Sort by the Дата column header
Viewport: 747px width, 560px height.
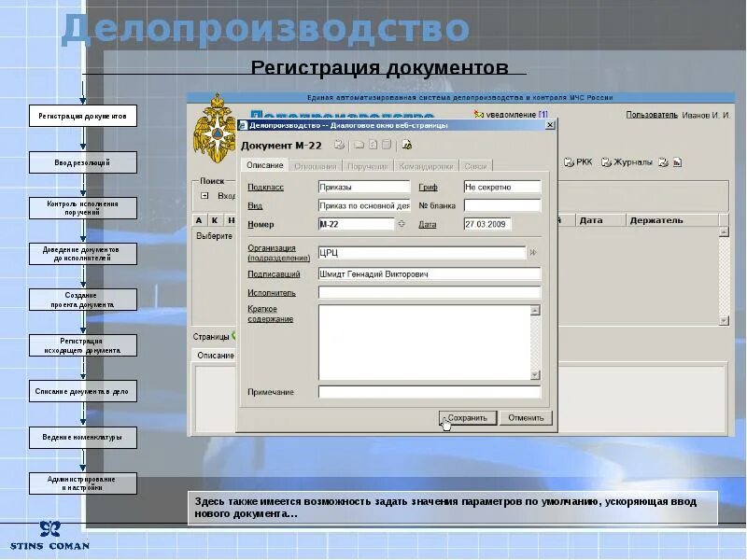pos(599,220)
